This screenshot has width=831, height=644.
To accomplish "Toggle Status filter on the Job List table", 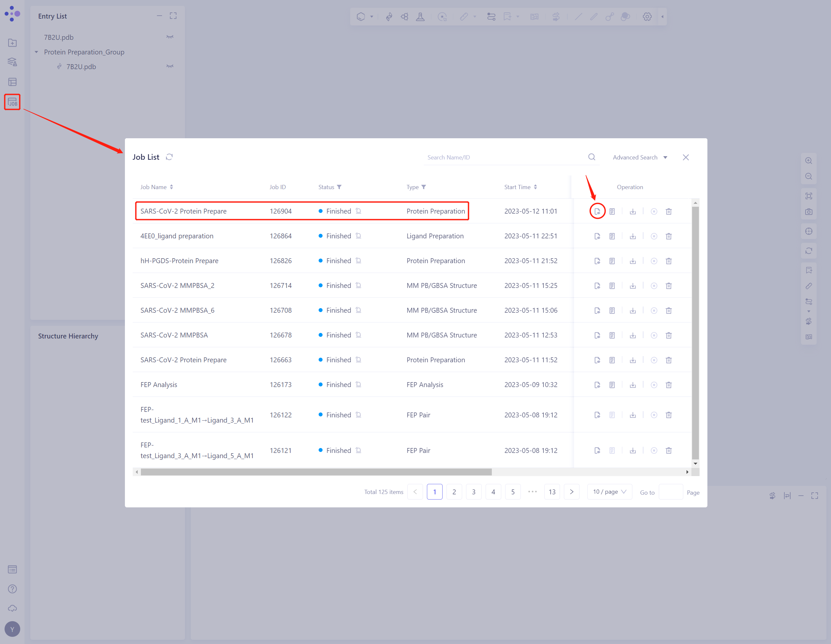I will click(x=343, y=187).
